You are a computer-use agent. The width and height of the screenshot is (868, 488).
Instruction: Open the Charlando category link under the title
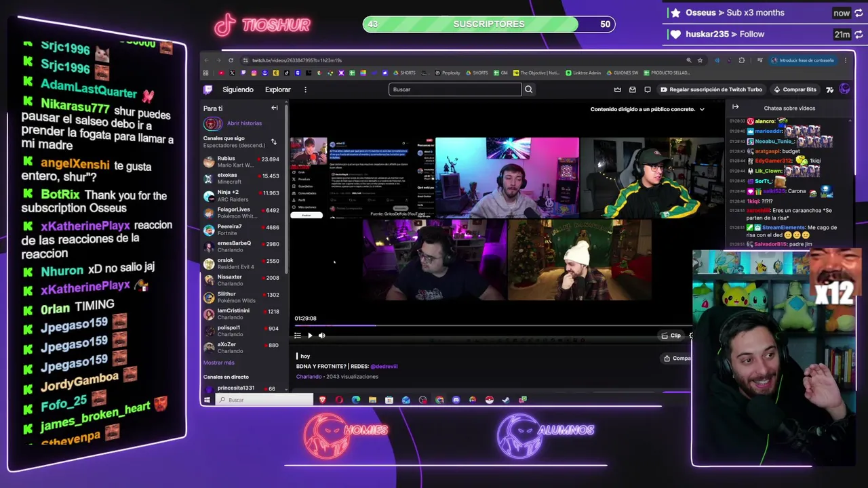pyautogui.click(x=309, y=376)
